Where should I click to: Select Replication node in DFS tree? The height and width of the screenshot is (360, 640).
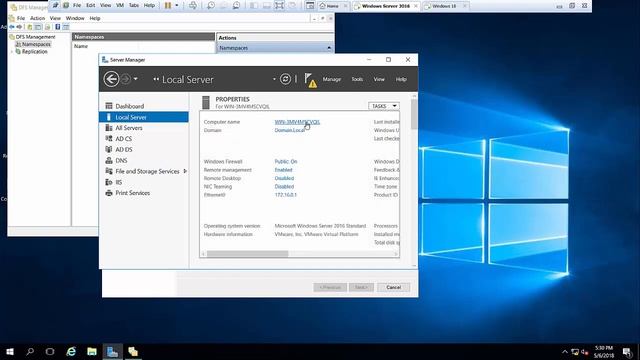click(34, 51)
